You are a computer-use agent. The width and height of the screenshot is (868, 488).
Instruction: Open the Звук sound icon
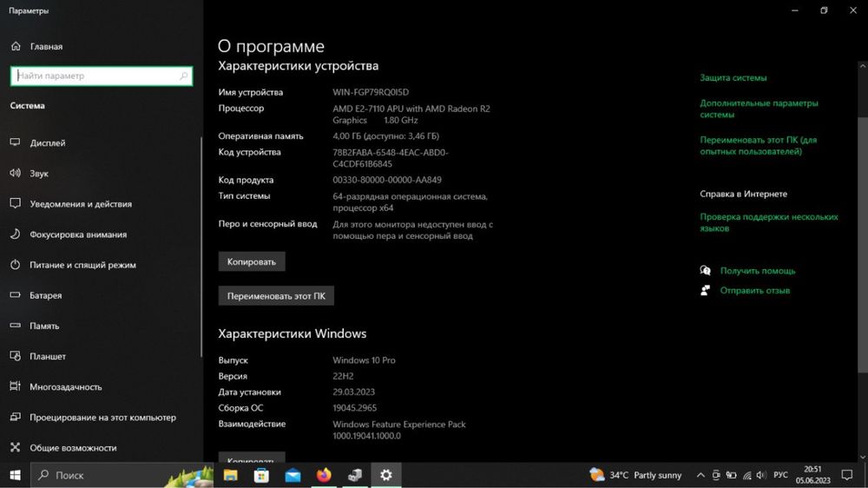pos(16,174)
